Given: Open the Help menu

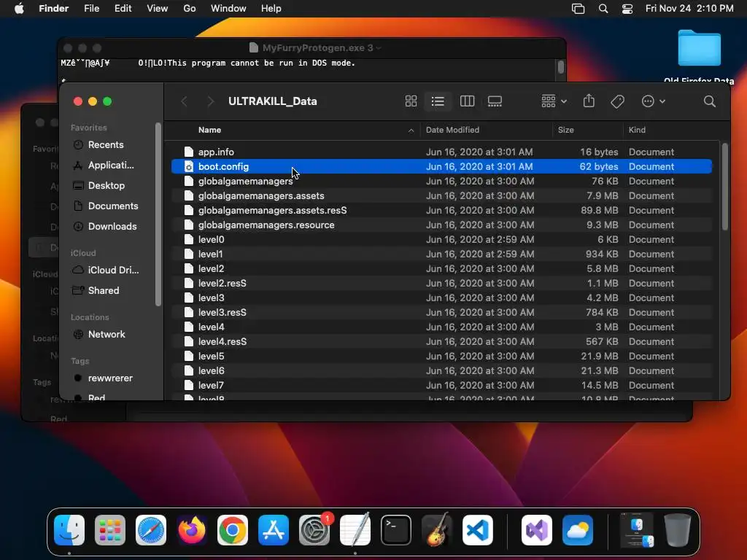Looking at the screenshot, I should coord(271,9).
